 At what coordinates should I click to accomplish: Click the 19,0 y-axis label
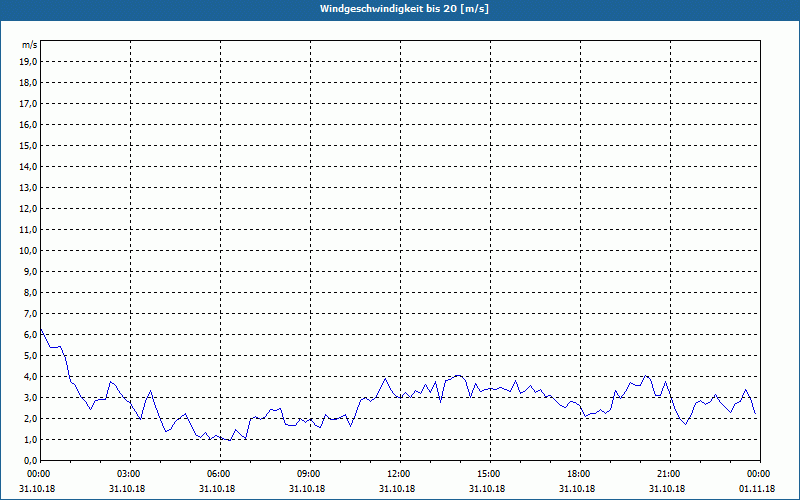(x=28, y=62)
